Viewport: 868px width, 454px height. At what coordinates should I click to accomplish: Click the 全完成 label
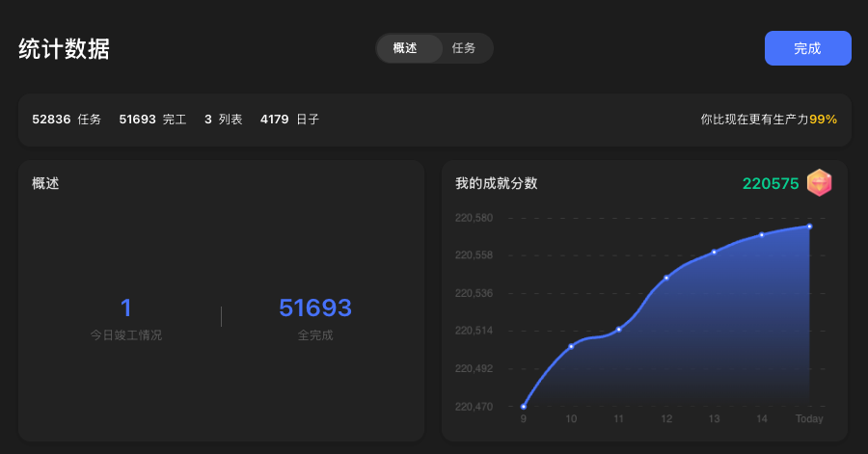315,335
